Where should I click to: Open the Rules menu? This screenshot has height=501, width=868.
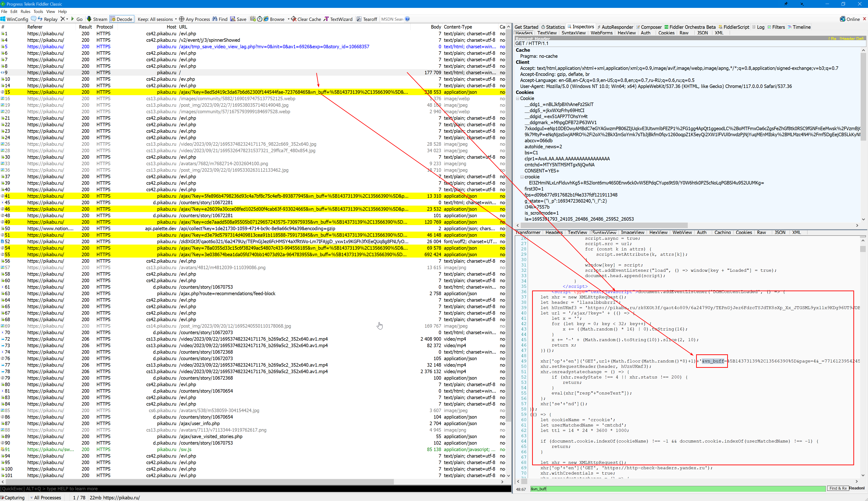(25, 11)
